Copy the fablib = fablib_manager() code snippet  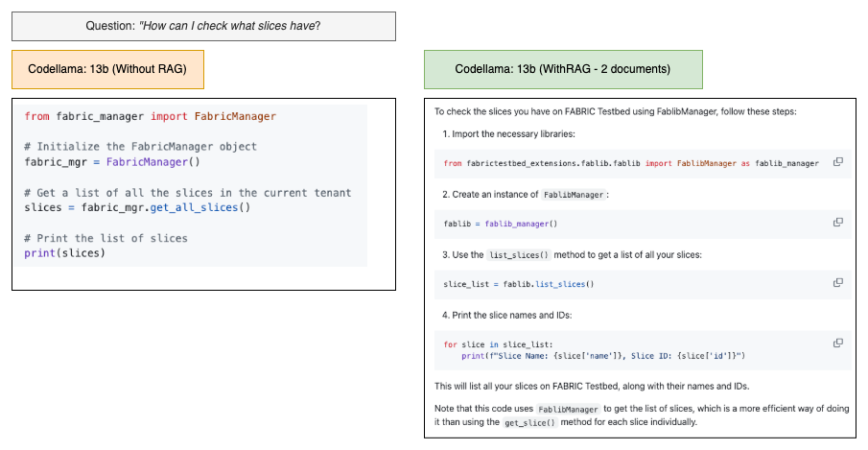coord(838,223)
